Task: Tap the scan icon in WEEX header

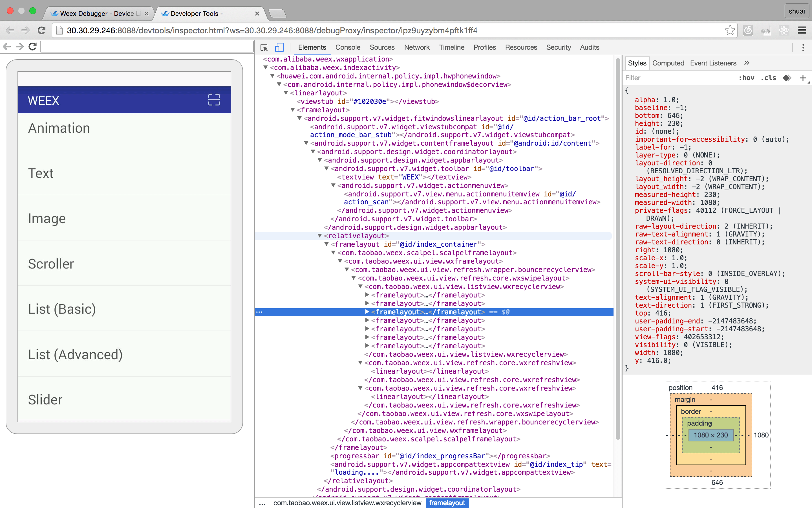Action: pyautogui.click(x=214, y=100)
